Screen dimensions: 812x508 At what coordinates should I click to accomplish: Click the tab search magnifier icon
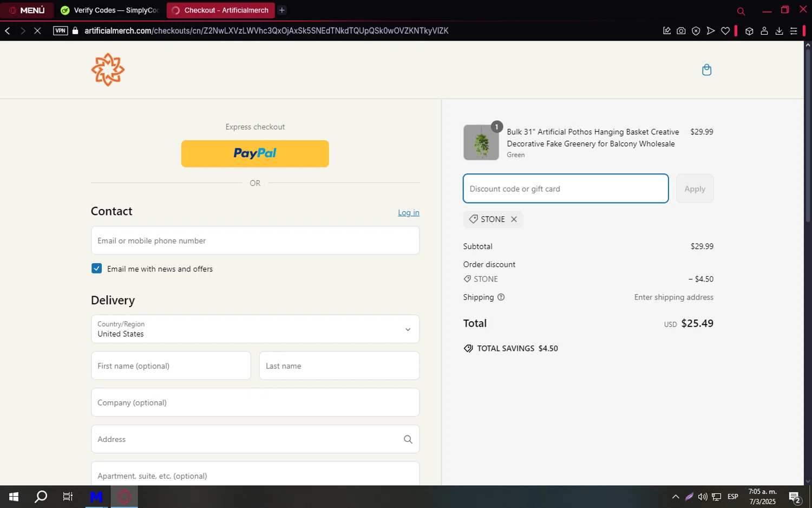[x=741, y=11]
